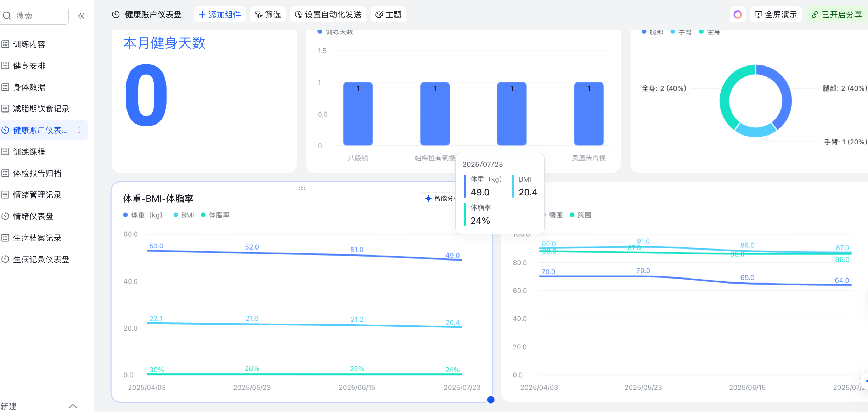Open 生病记录仪表盘 in sidebar
Image resolution: width=868 pixels, height=412 pixels.
click(41, 259)
